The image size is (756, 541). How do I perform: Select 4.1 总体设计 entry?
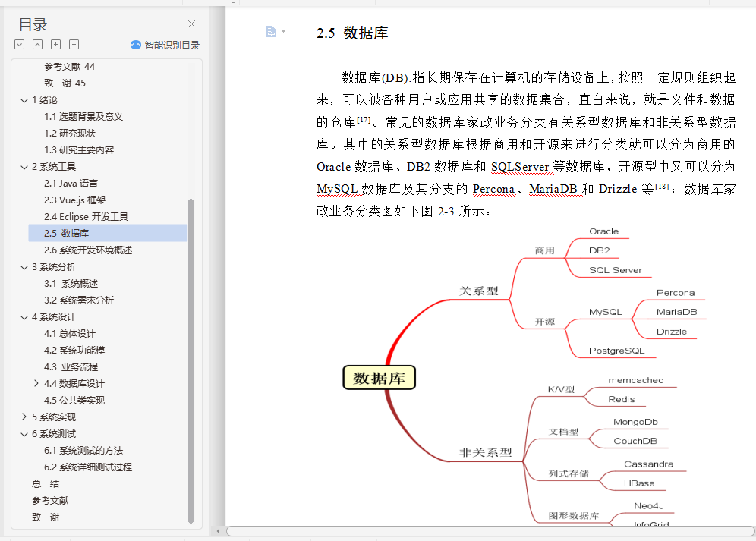[70, 334]
